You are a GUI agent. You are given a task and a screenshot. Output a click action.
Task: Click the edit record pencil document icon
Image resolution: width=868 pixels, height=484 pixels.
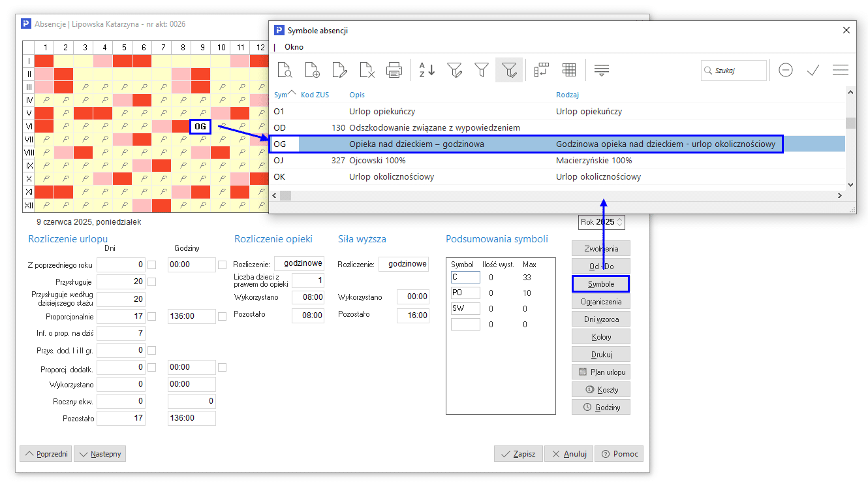pyautogui.click(x=339, y=70)
